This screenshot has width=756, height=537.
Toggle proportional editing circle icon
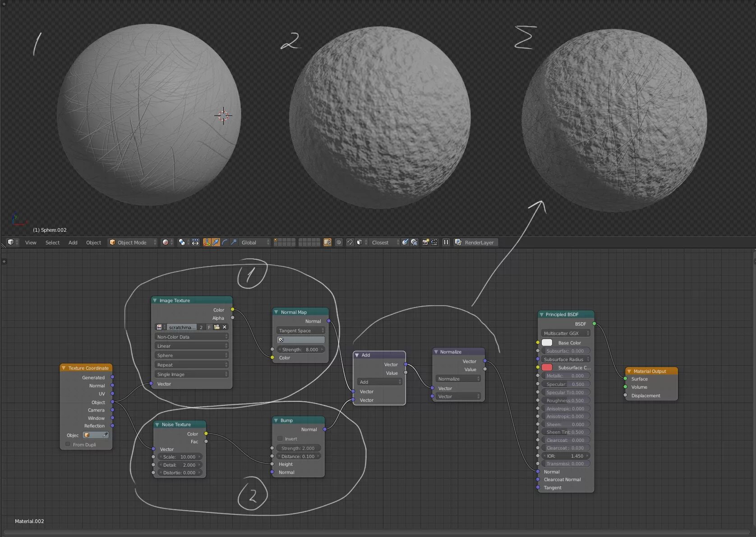coord(339,242)
